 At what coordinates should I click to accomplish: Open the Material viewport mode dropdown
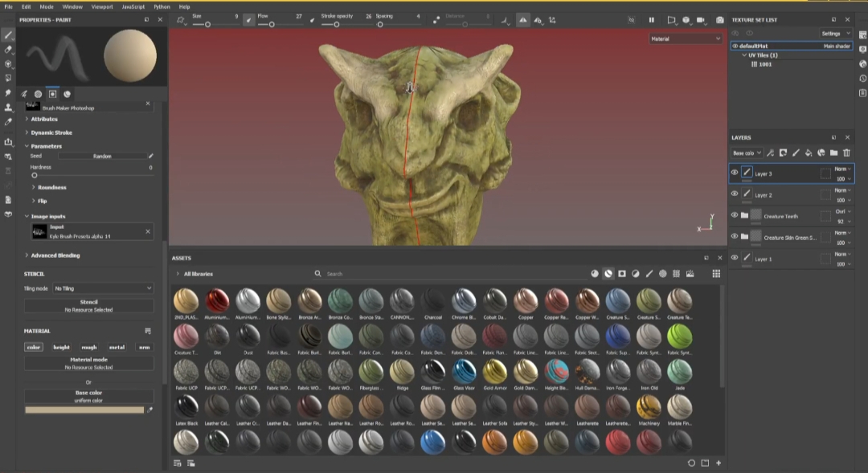[686, 39]
